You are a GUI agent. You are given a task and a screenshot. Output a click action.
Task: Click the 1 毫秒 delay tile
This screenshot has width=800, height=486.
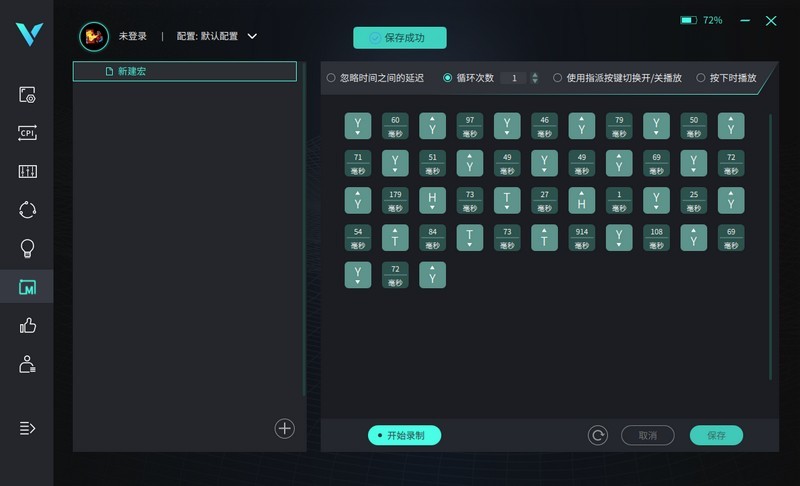[x=619, y=200]
